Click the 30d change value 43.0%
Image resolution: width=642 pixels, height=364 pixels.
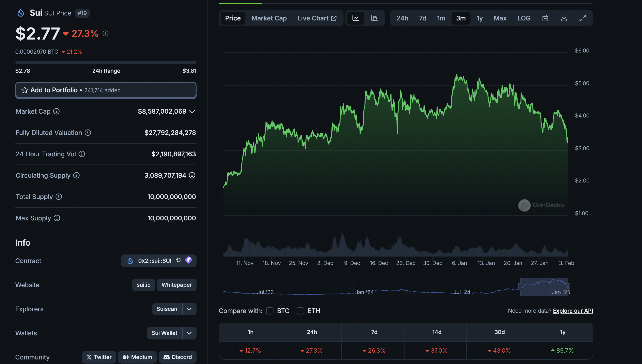coord(499,351)
